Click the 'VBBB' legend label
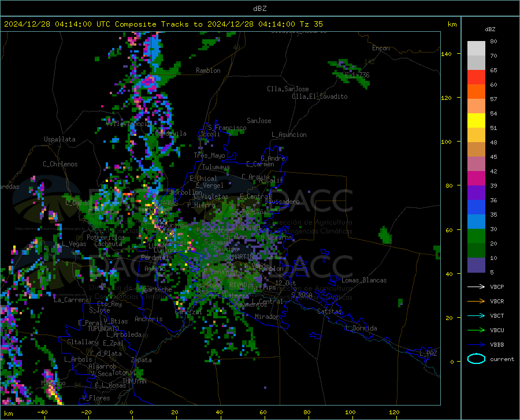The height and width of the screenshot is (420, 520). 497,345
